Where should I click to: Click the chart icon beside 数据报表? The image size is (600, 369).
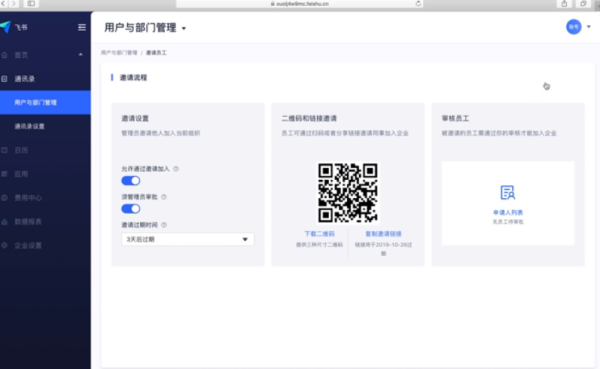[5, 222]
